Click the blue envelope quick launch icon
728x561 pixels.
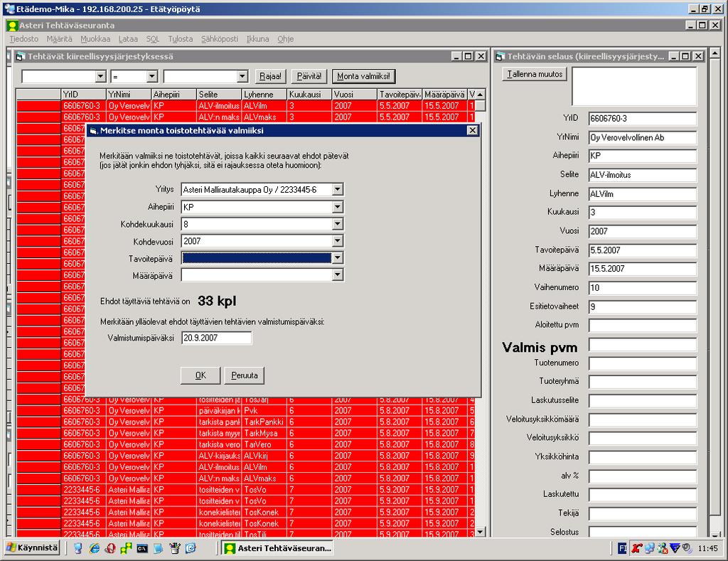(191, 548)
